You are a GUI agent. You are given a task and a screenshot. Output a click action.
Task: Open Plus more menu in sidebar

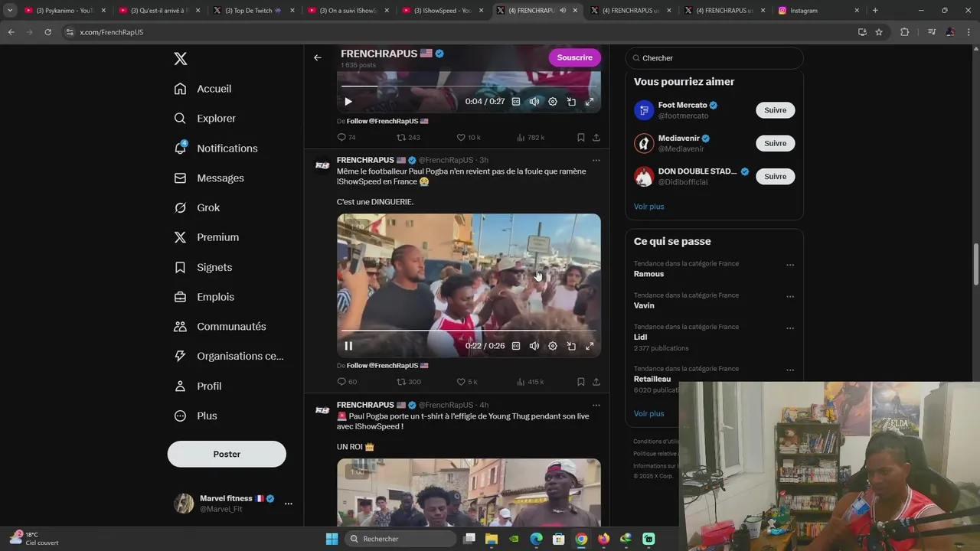point(195,416)
